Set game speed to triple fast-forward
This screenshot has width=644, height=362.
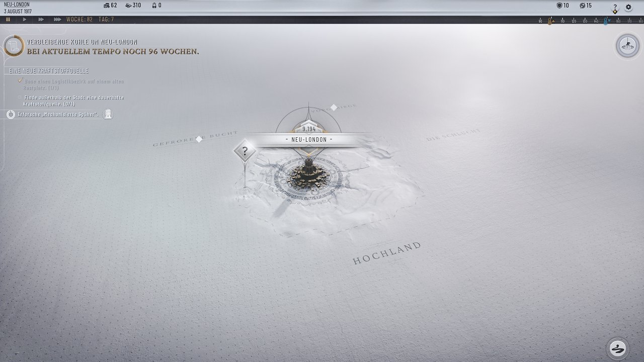[58, 20]
